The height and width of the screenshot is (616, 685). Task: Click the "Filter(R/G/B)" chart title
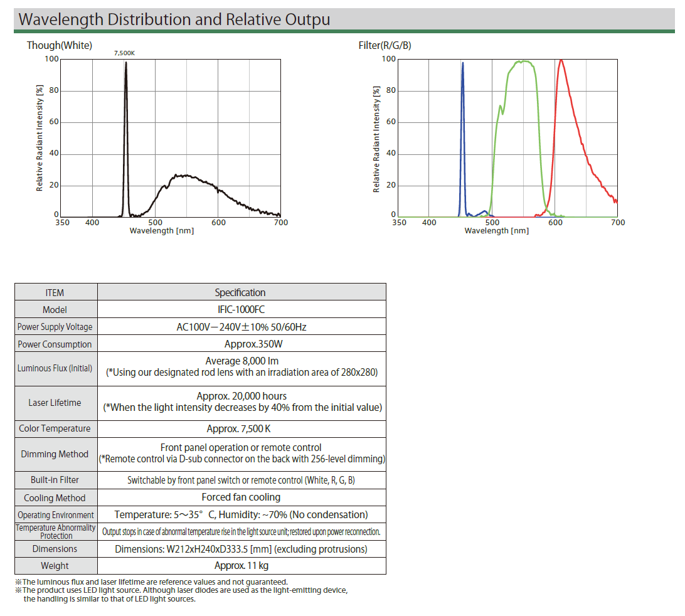tap(385, 45)
